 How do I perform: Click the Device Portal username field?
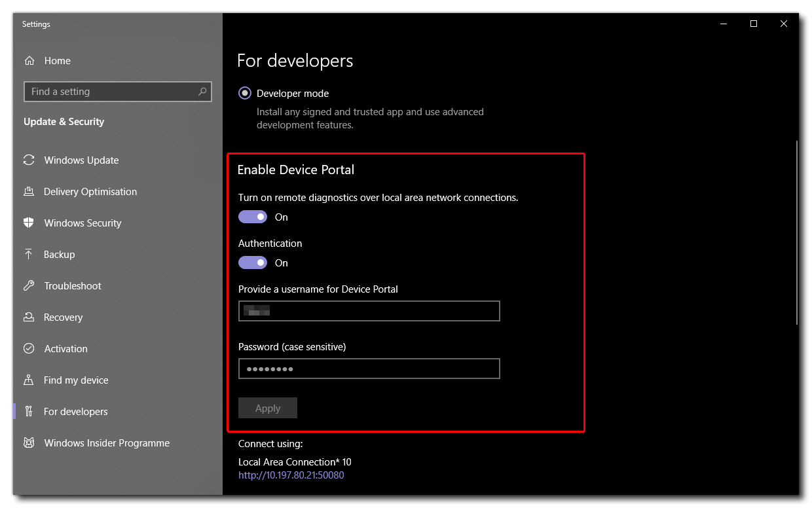369,311
